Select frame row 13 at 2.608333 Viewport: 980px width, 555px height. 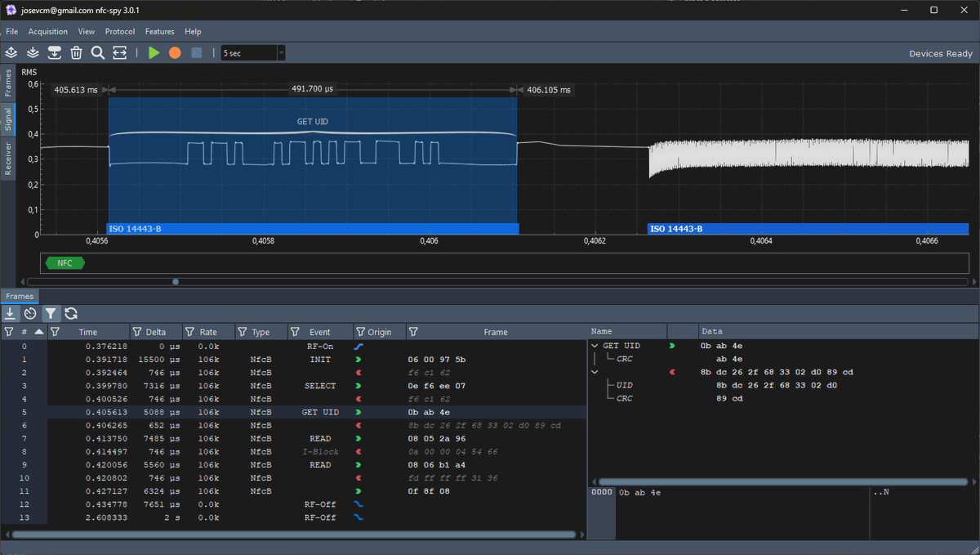(294, 517)
